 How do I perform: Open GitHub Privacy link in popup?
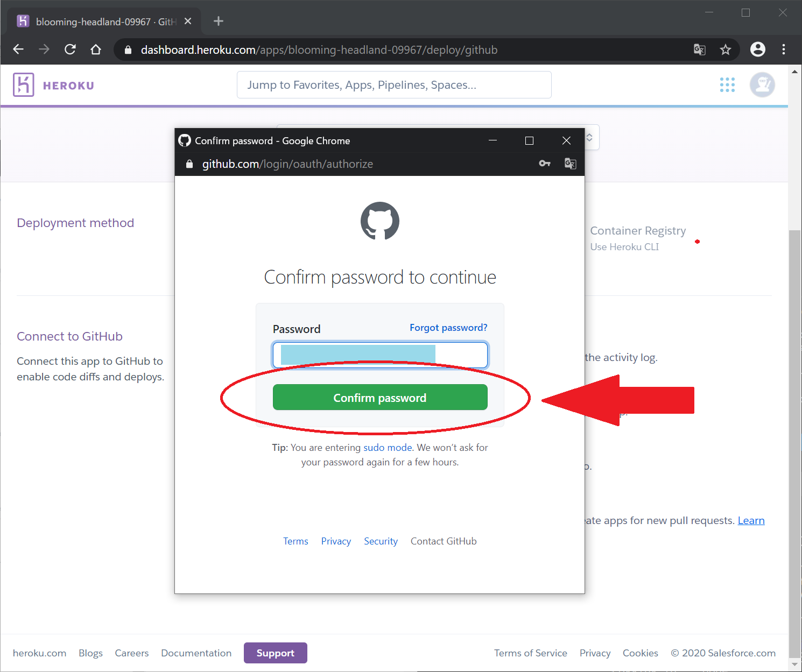click(x=336, y=541)
